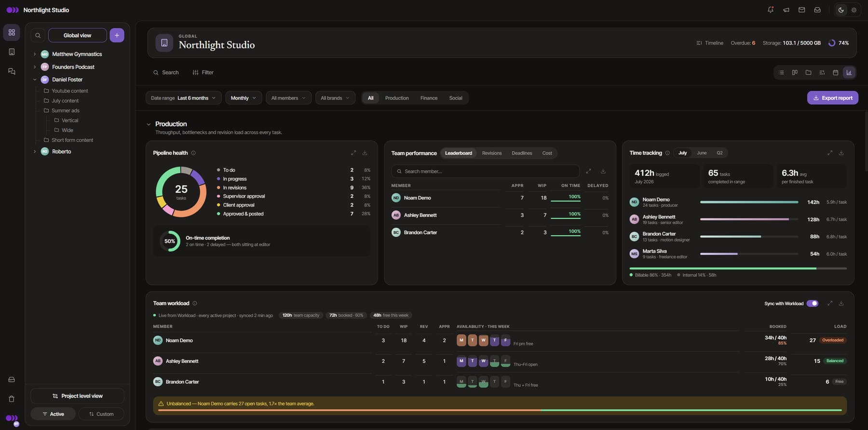Select the Active view toggle
This screenshot has width=868, height=430.
(x=53, y=414)
